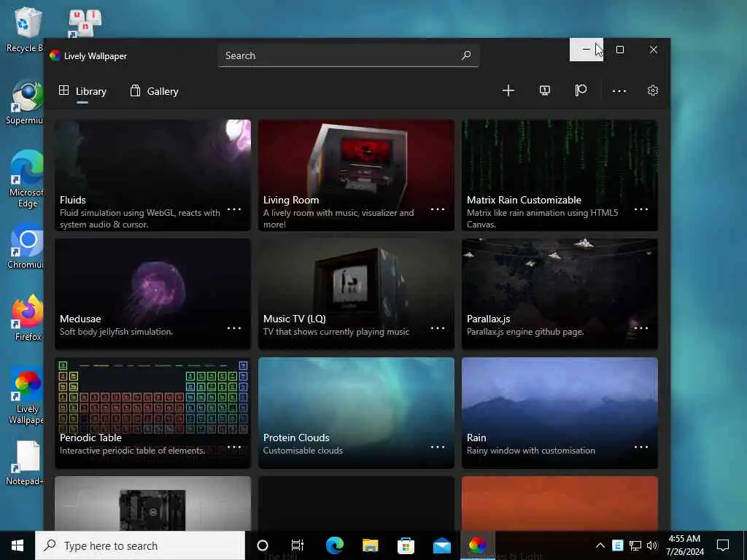Maximize the Lively Wallpaper window
The image size is (747, 560).
coord(620,50)
